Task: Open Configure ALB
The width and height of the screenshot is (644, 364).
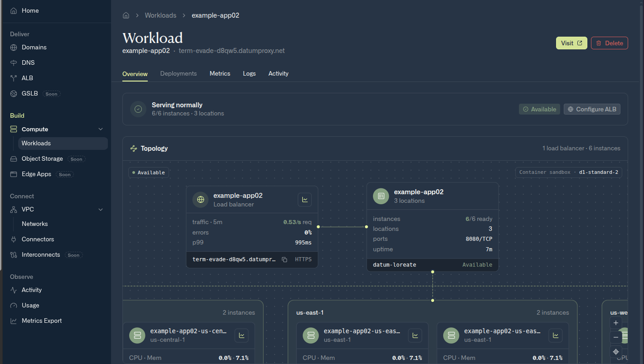Action: [592, 109]
